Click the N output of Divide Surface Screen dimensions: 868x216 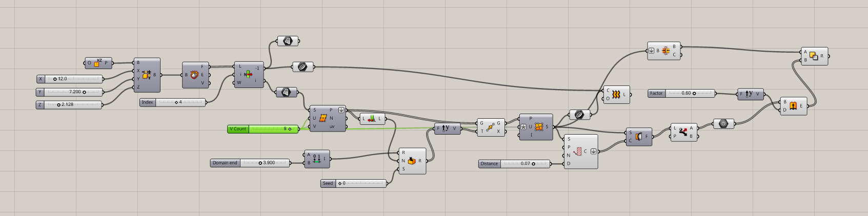(332, 118)
